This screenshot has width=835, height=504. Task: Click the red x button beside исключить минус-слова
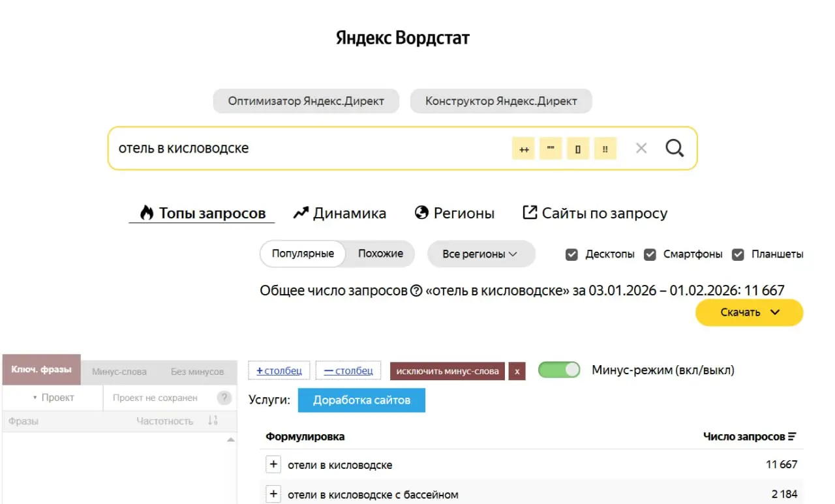pos(517,371)
